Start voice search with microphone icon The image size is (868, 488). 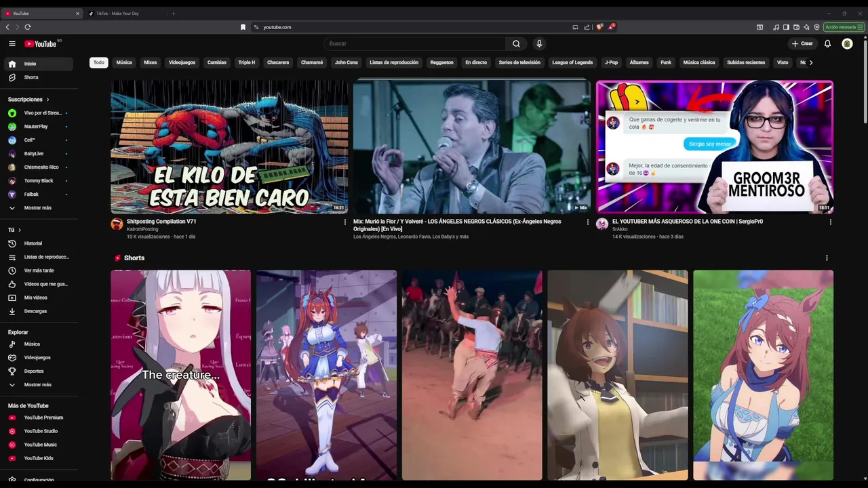[x=539, y=43]
